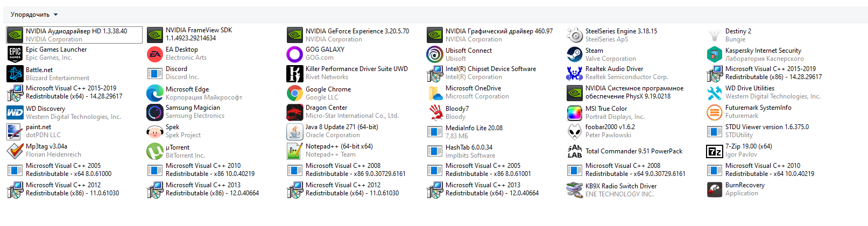The width and height of the screenshot is (868, 226).
Task: Click the MSI True Color icon
Action: [x=575, y=112]
